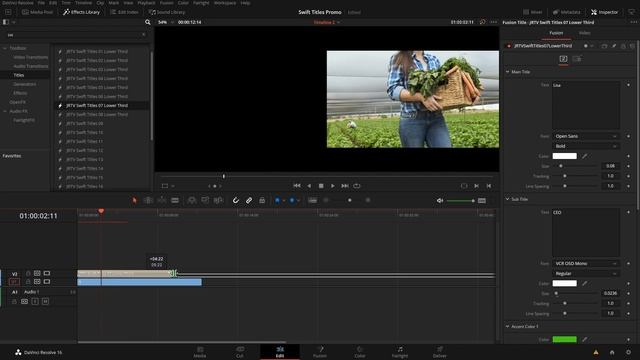
Task: Open the Effects Library panel
Action: point(81,12)
